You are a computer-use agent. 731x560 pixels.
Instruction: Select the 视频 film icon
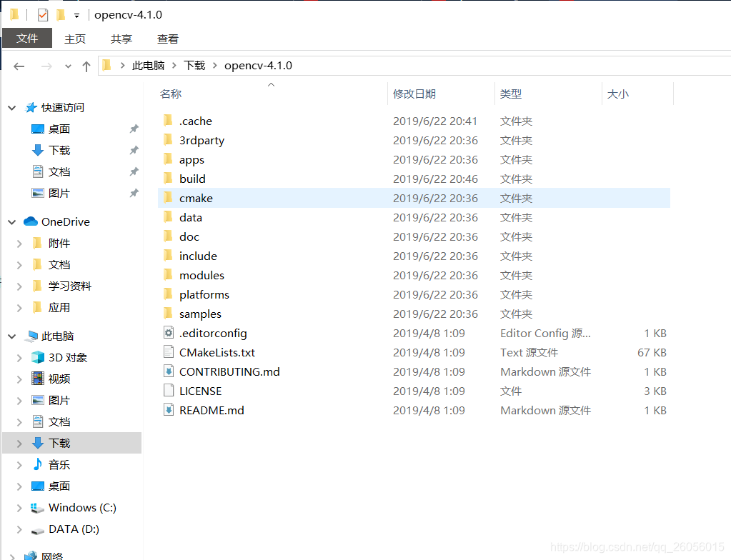38,379
